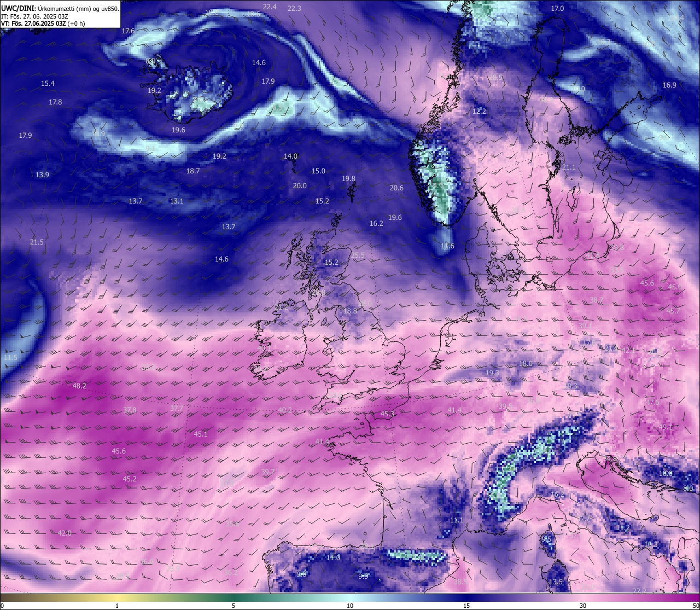Click the 11.0 value over northern Spain
Image resolution: width=700 pixels, height=610 pixels.
click(x=333, y=558)
